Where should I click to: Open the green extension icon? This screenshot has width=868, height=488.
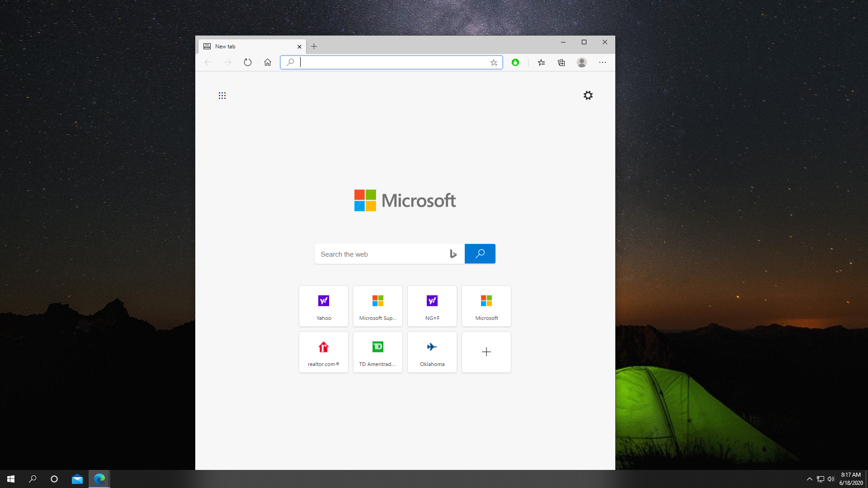click(515, 62)
